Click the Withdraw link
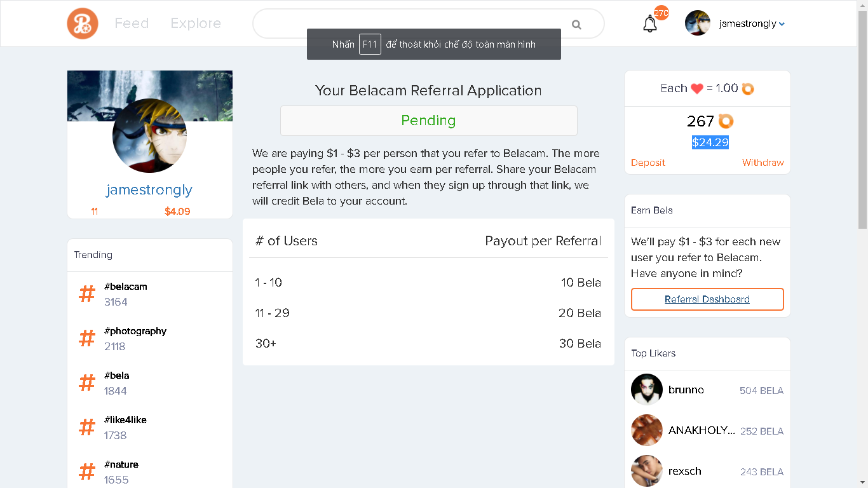The width and height of the screenshot is (868, 488). pos(763,163)
